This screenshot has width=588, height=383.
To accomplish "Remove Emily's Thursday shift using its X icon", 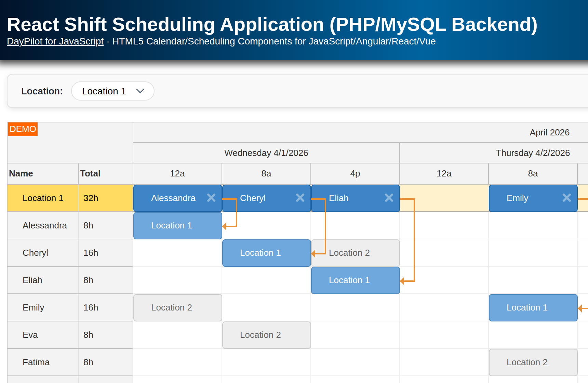I will (x=567, y=198).
